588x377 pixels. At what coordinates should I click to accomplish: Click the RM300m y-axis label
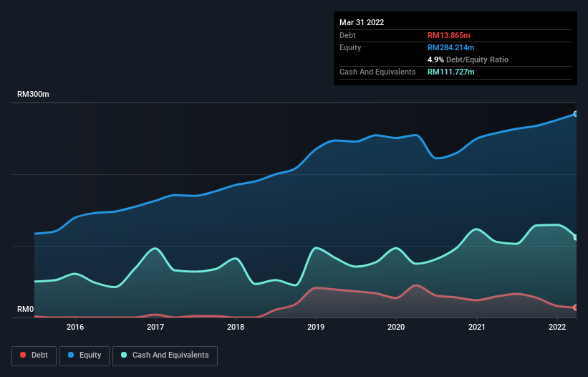click(x=33, y=95)
